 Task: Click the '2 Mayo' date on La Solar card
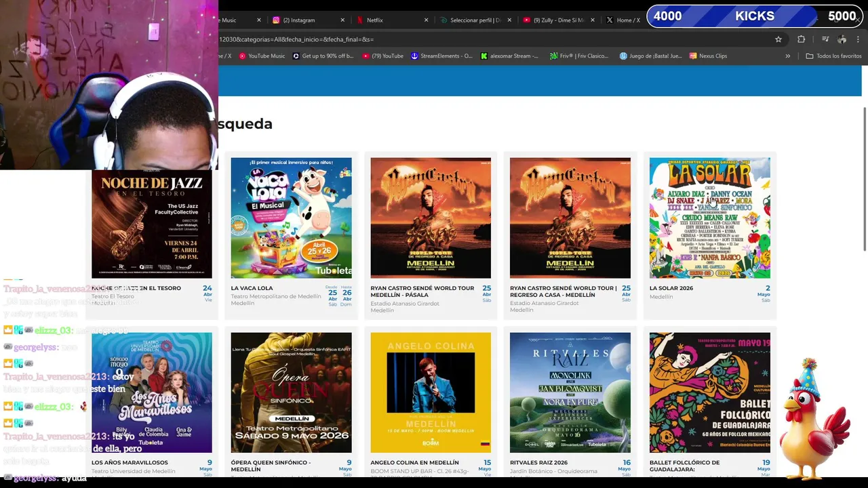point(764,293)
